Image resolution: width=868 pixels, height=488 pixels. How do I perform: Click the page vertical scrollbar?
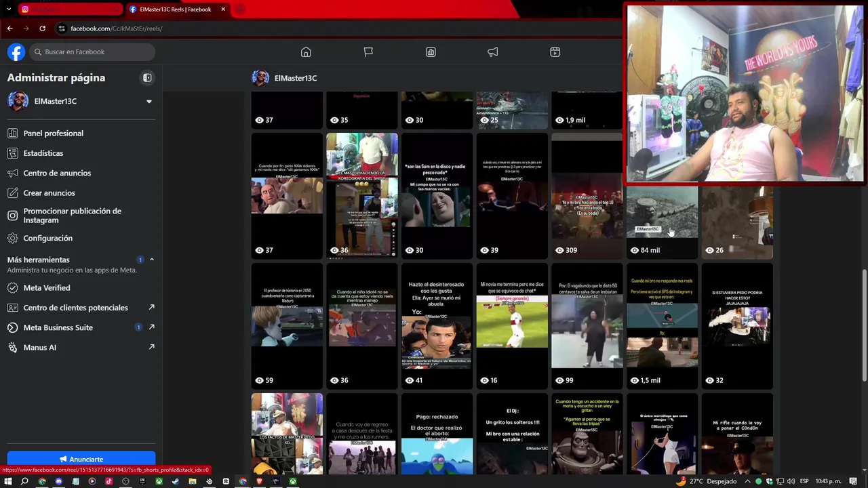click(864, 325)
